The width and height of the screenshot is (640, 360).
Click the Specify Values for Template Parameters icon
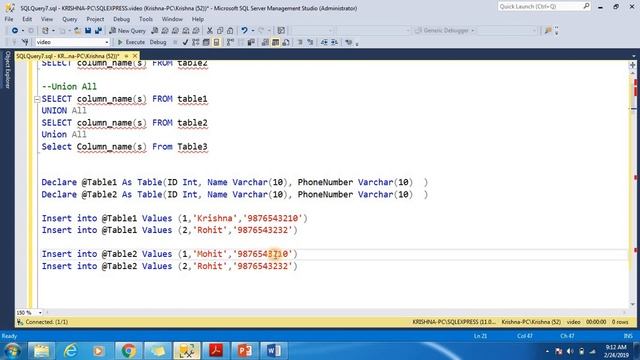click(x=348, y=42)
